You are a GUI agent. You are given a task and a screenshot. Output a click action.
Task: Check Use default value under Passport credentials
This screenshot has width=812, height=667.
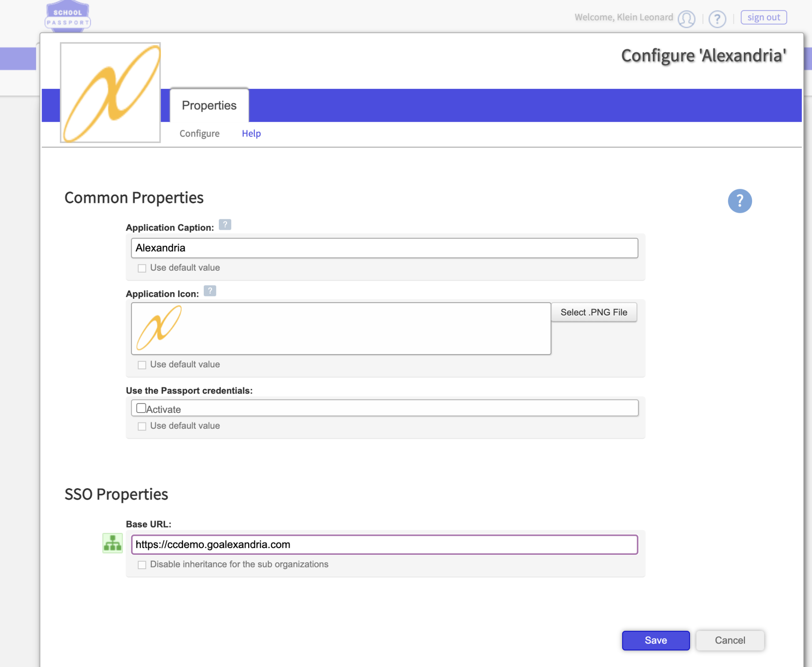click(142, 426)
